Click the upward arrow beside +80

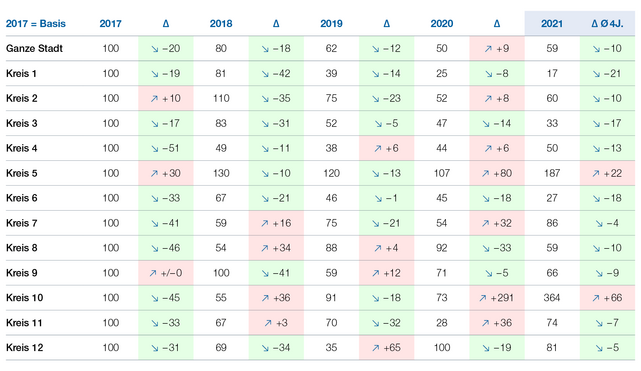(x=485, y=174)
